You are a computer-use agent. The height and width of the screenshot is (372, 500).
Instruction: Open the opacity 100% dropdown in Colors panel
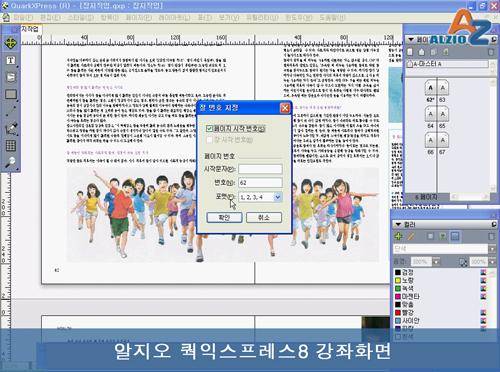pos(492,262)
